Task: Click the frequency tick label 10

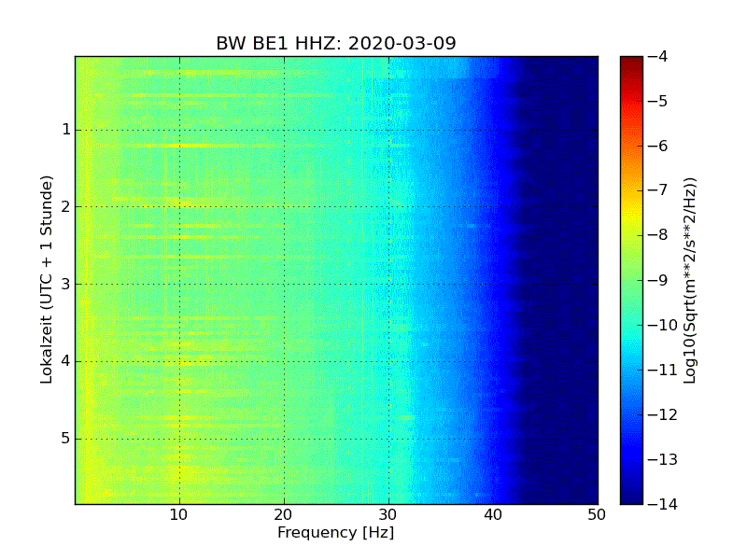Action: click(x=178, y=515)
